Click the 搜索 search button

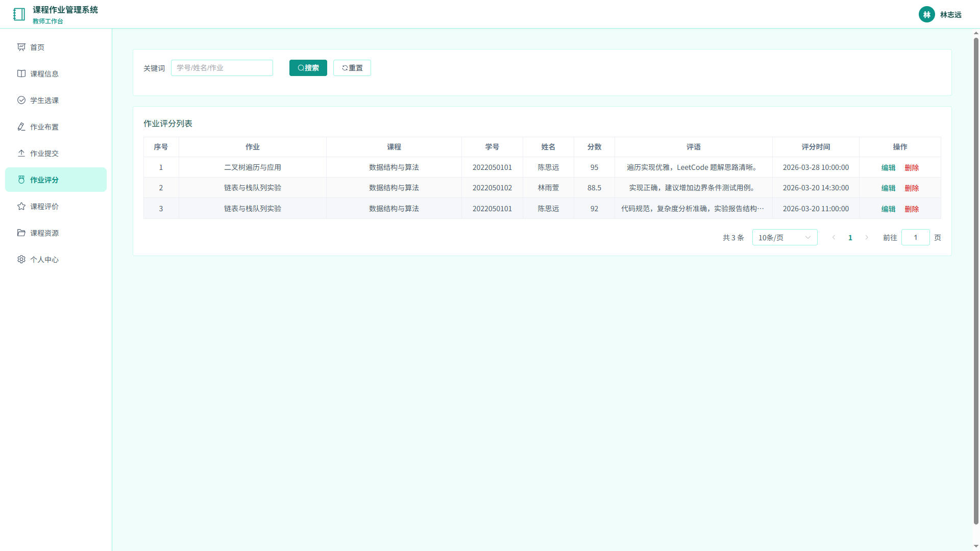(x=308, y=68)
